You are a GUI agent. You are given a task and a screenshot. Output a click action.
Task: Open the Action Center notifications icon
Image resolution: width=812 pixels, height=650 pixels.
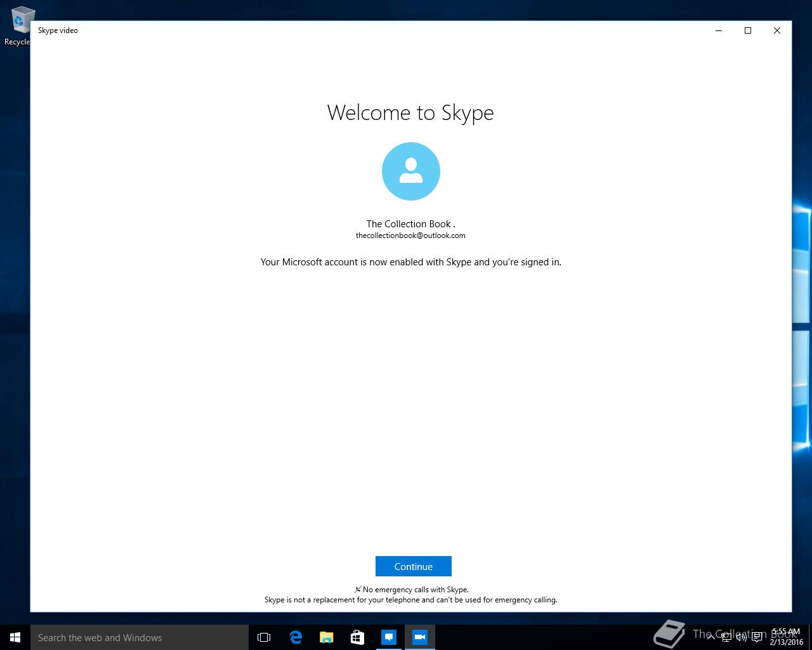click(x=757, y=637)
